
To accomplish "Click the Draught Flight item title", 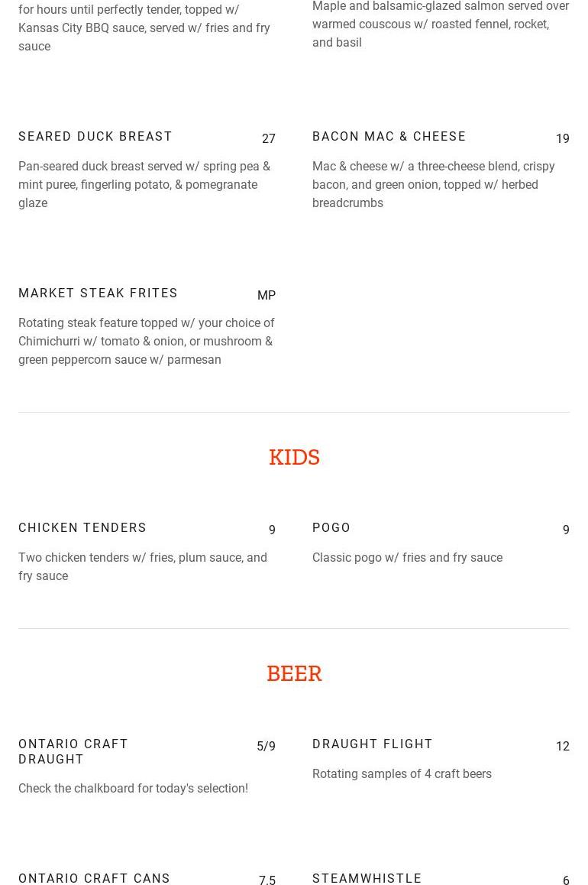I will (x=372, y=744).
